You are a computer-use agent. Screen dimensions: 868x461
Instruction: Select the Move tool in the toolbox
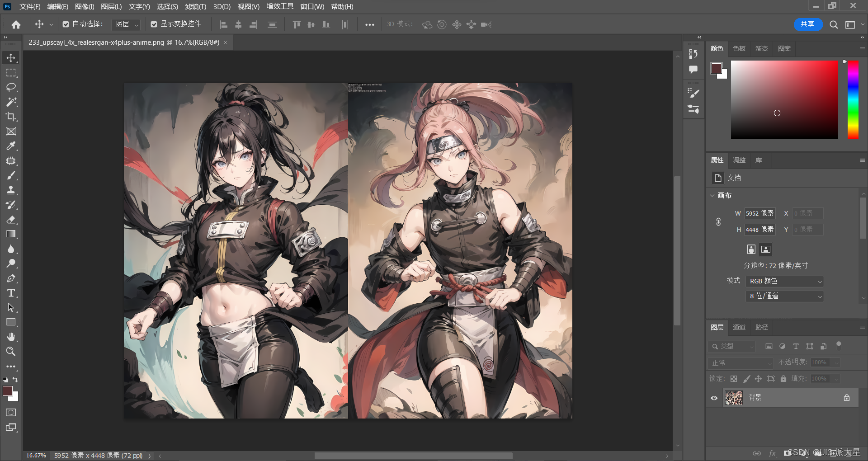[11, 58]
